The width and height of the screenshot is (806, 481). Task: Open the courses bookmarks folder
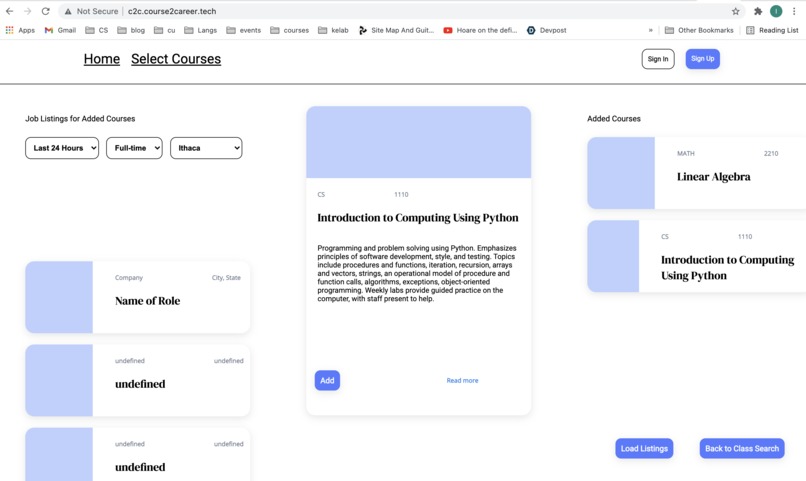(289, 30)
